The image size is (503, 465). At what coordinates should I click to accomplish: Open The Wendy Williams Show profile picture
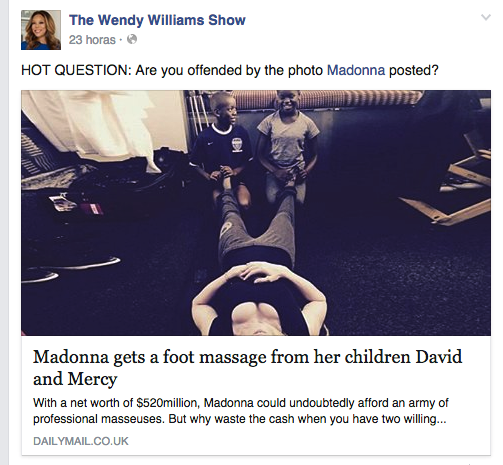(x=41, y=30)
